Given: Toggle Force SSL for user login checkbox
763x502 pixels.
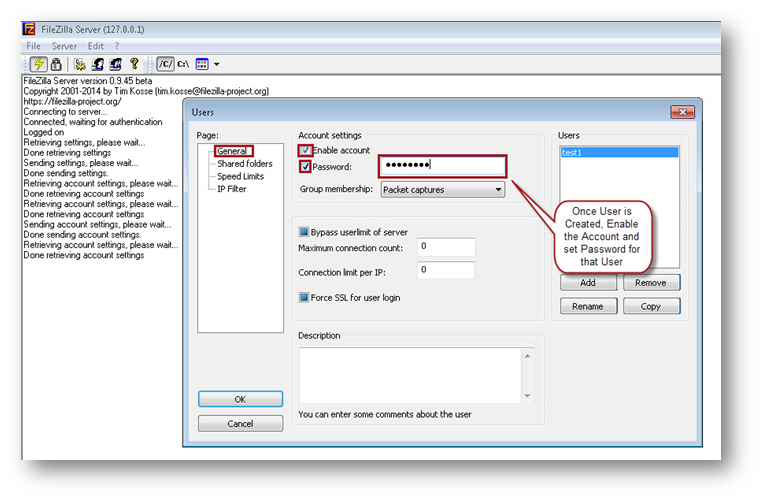Looking at the screenshot, I should tap(304, 297).
